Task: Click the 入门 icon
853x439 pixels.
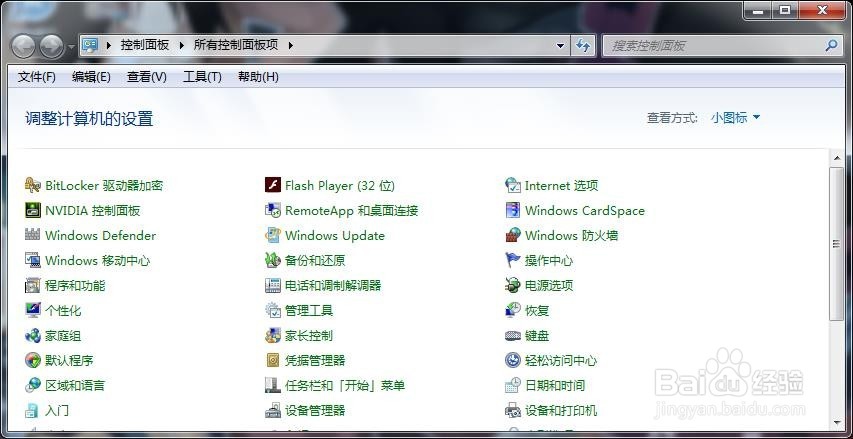Action: [33, 410]
